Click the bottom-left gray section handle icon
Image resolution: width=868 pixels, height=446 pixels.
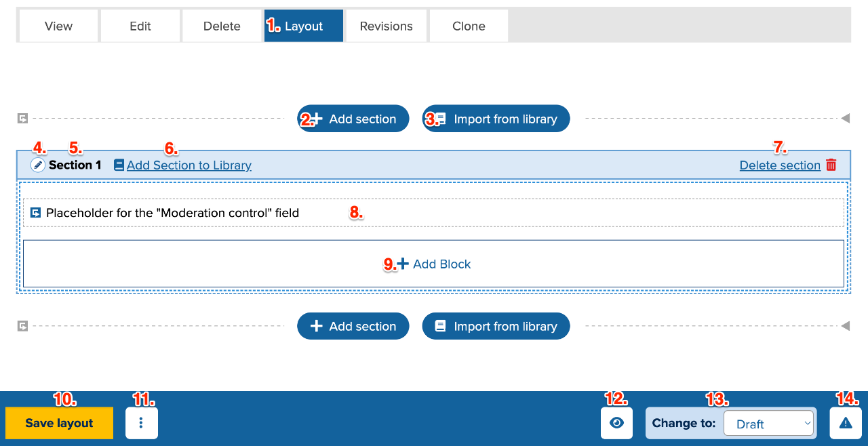22,326
